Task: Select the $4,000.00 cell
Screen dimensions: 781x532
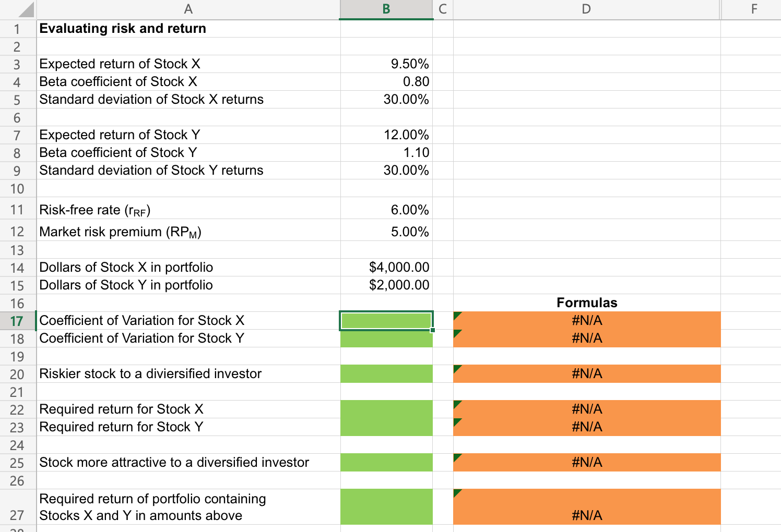Action: pyautogui.click(x=386, y=268)
